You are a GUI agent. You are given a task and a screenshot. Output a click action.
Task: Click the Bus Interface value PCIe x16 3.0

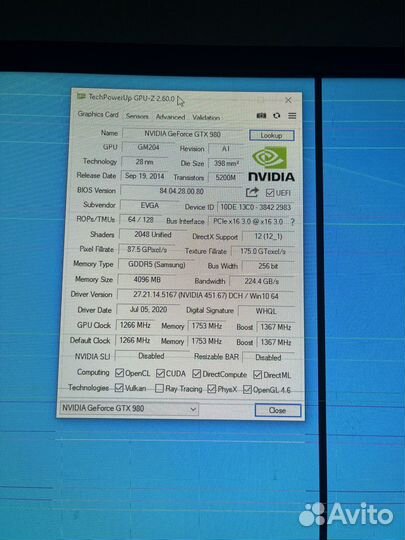pyautogui.click(x=248, y=221)
